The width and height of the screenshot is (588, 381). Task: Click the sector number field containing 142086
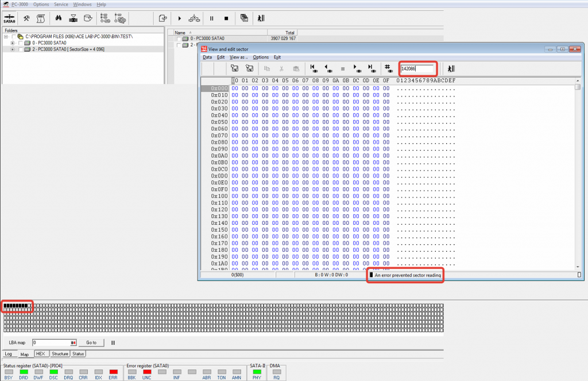point(416,68)
